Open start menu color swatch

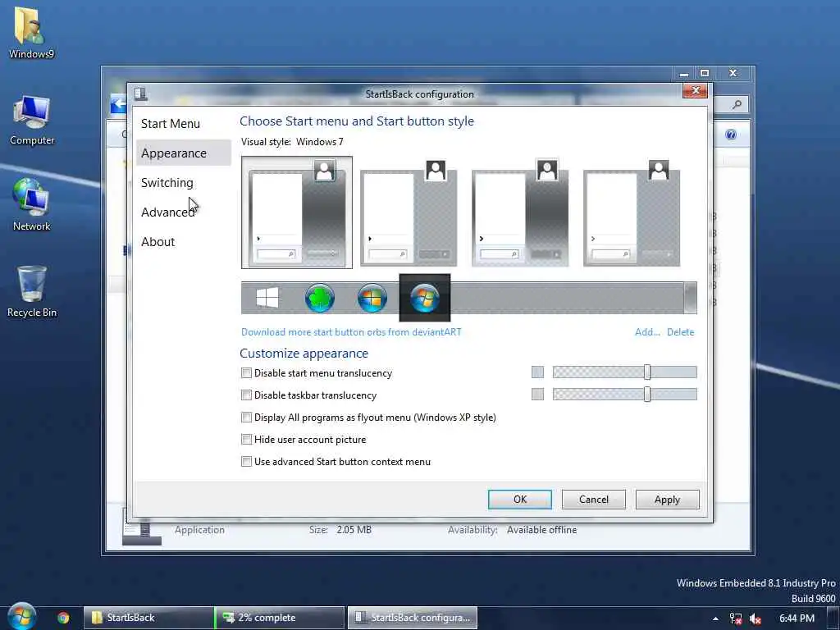coord(537,372)
